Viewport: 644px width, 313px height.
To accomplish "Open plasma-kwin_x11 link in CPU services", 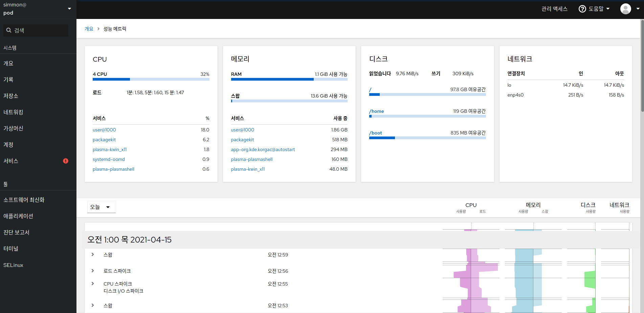I will pos(110,149).
